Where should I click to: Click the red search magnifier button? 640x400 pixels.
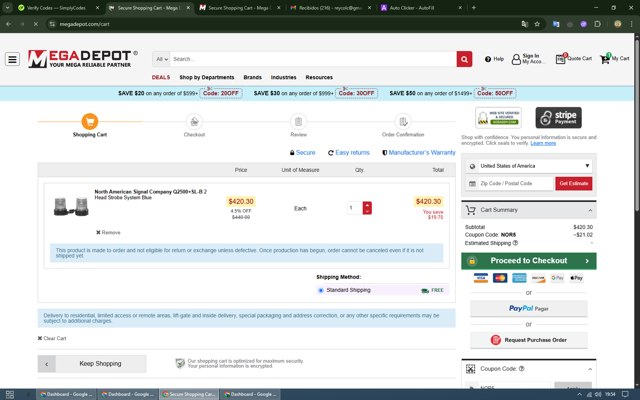tap(464, 59)
